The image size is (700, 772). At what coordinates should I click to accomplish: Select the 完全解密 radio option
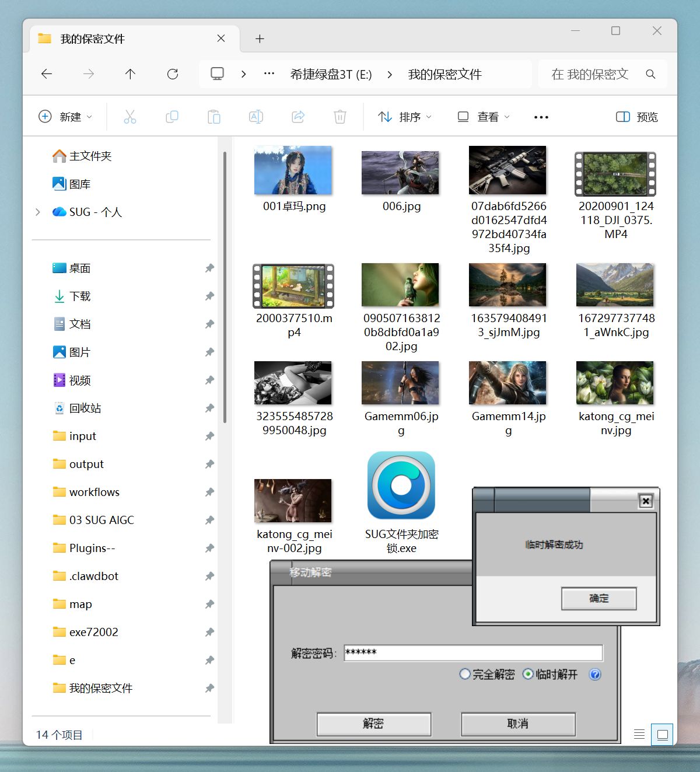465,675
